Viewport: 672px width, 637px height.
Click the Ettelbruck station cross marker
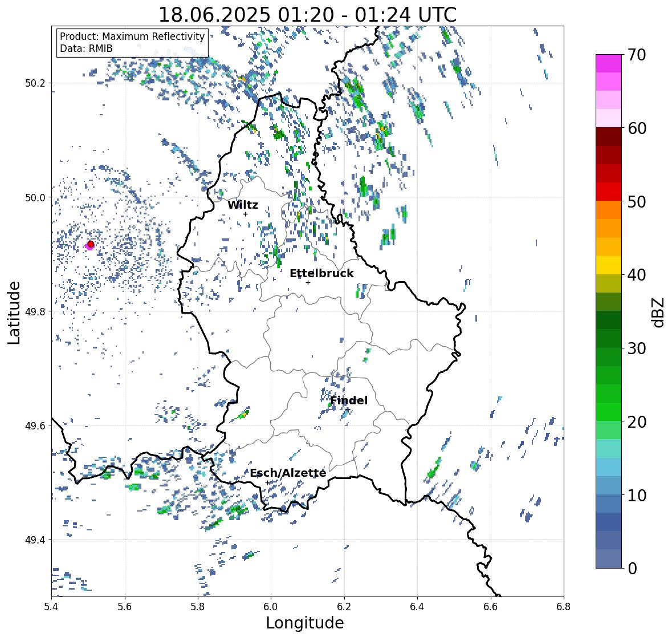308,282
